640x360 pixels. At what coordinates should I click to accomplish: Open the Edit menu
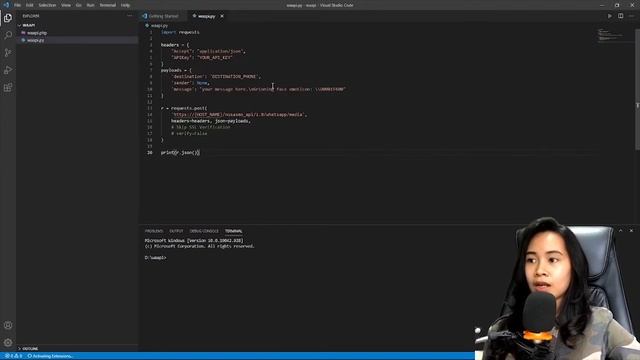pos(30,5)
